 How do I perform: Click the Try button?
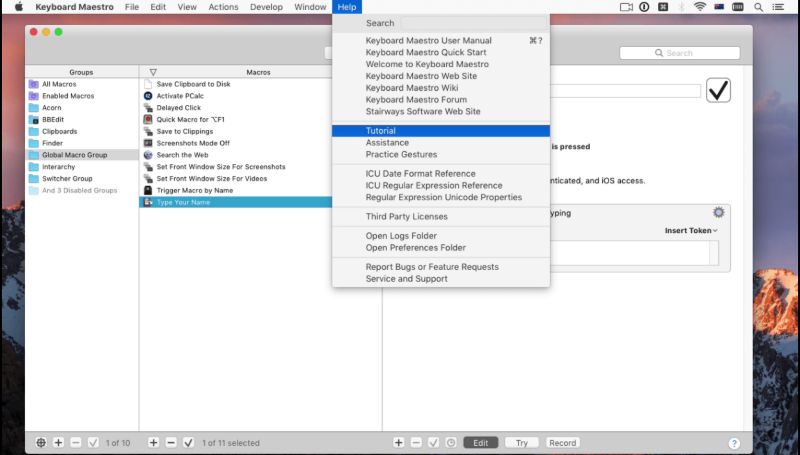520,443
